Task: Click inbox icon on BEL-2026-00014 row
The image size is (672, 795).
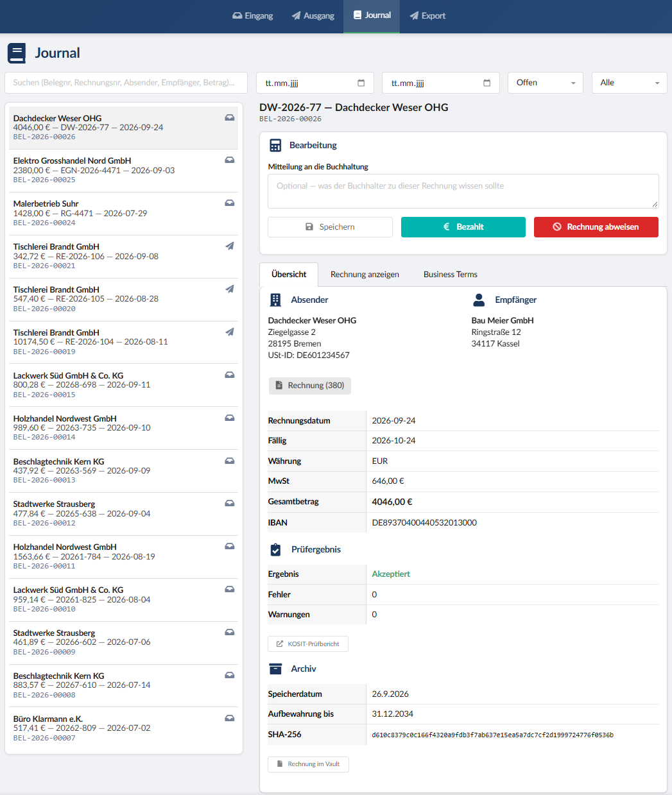Action: [229, 418]
